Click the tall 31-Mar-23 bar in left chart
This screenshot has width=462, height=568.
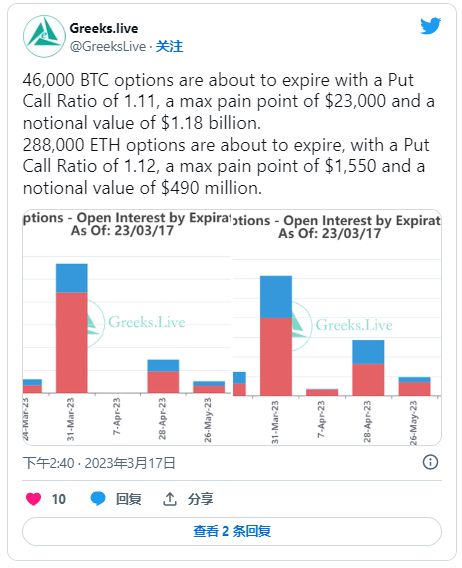71,328
